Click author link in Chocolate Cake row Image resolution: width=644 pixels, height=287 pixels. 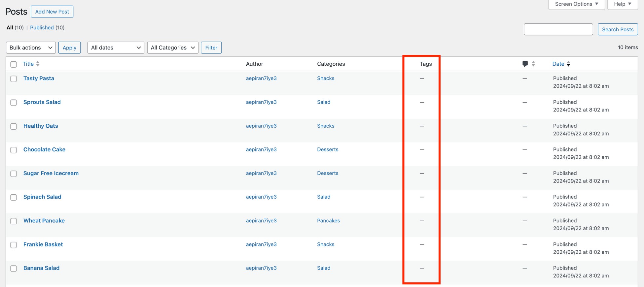coord(261,149)
